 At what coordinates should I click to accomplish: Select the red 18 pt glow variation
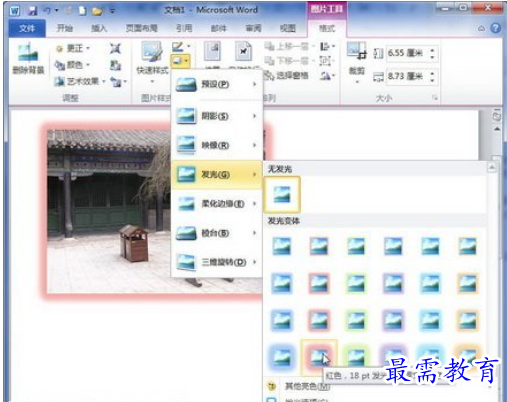coord(319,358)
